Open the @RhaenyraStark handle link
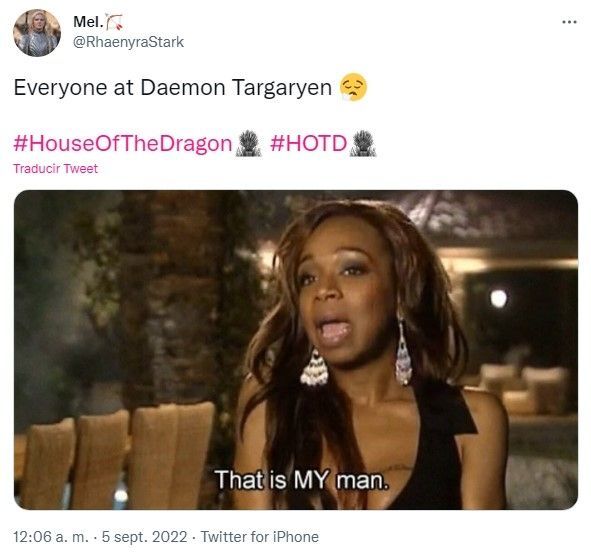 tap(128, 42)
